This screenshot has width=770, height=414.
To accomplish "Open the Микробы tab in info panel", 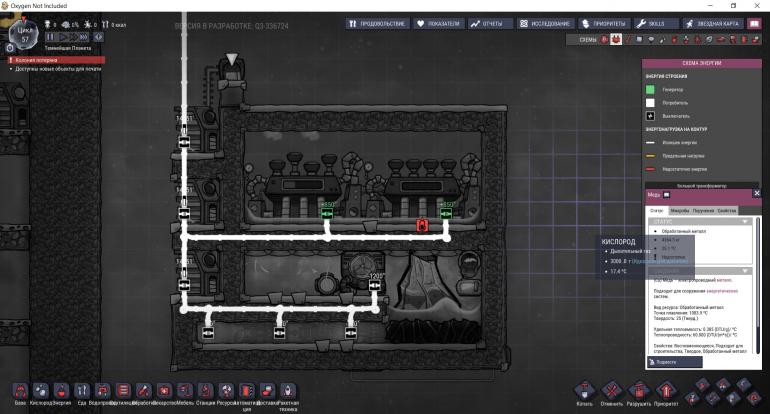I will [x=679, y=211].
